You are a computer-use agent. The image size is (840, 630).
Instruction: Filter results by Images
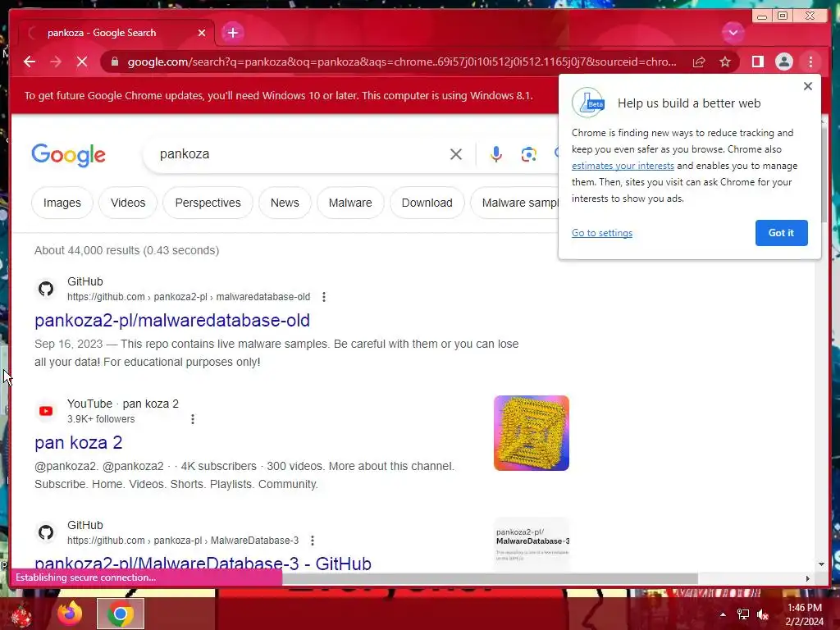(62, 203)
